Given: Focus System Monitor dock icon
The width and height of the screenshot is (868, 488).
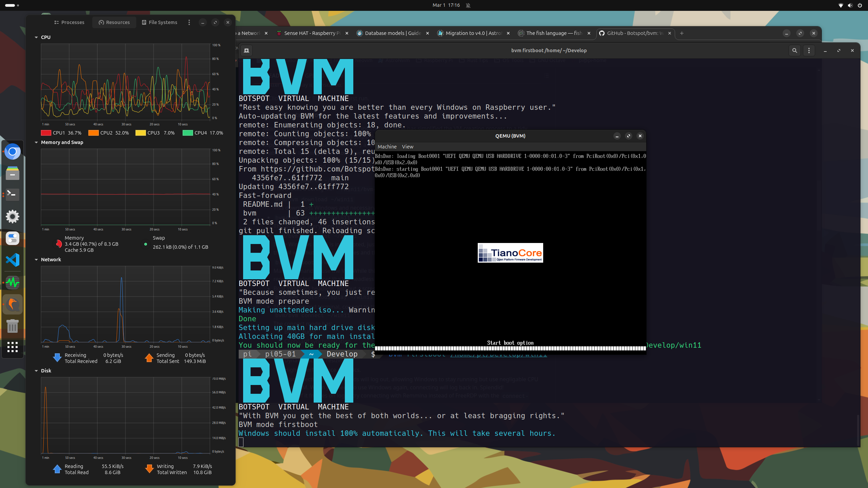Looking at the screenshot, I should pos(13,282).
